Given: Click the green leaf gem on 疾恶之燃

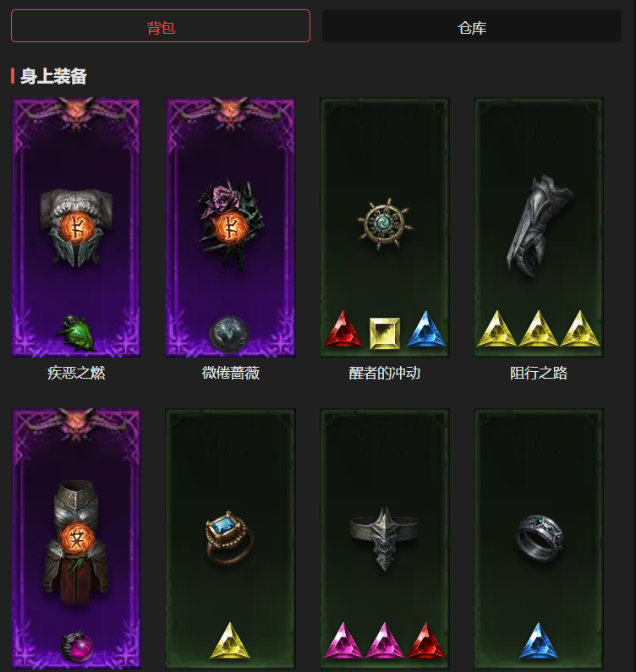Looking at the screenshot, I should (x=77, y=332).
